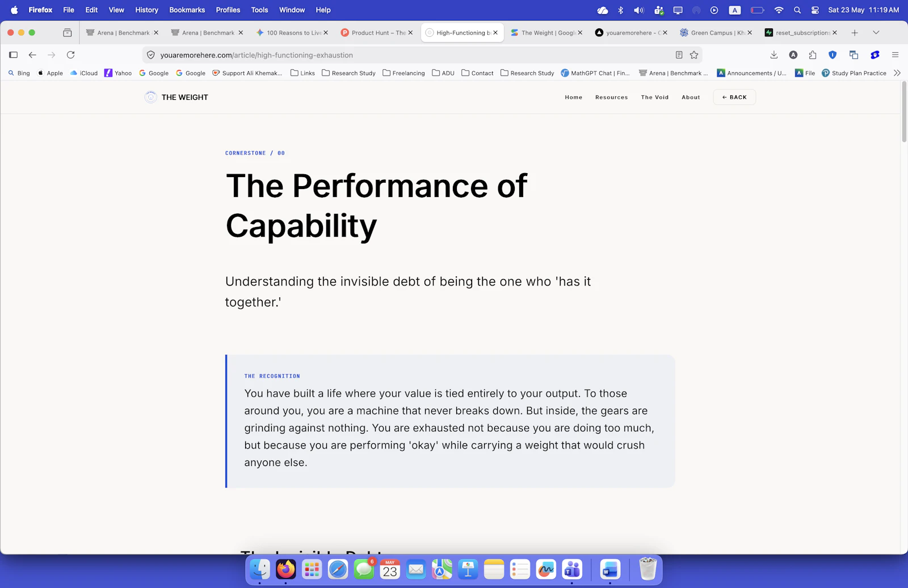Open the Downloads arrow icon
The height and width of the screenshot is (588, 908).
click(774, 55)
